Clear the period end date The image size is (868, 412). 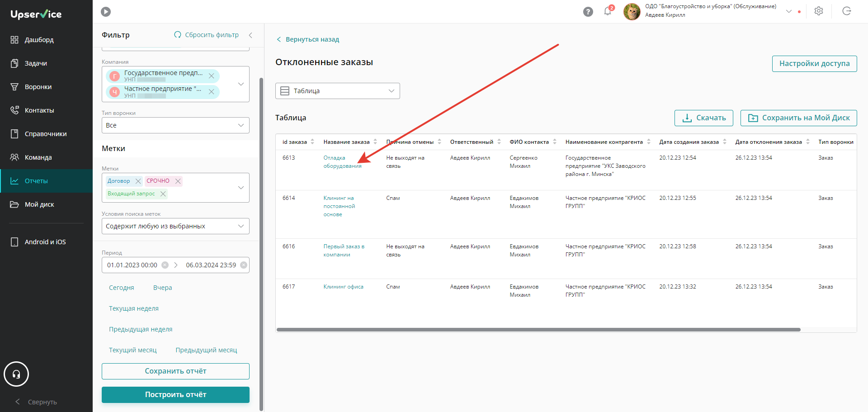[244, 265]
